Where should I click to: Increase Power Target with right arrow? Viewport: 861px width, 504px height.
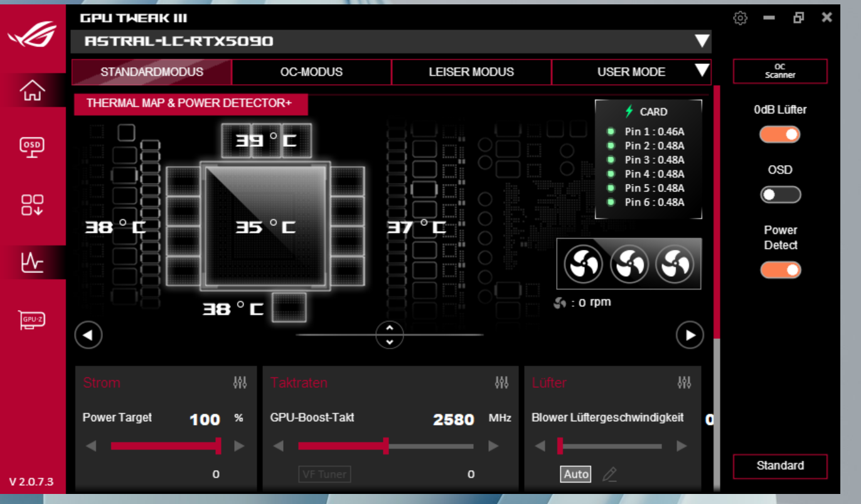tap(238, 446)
